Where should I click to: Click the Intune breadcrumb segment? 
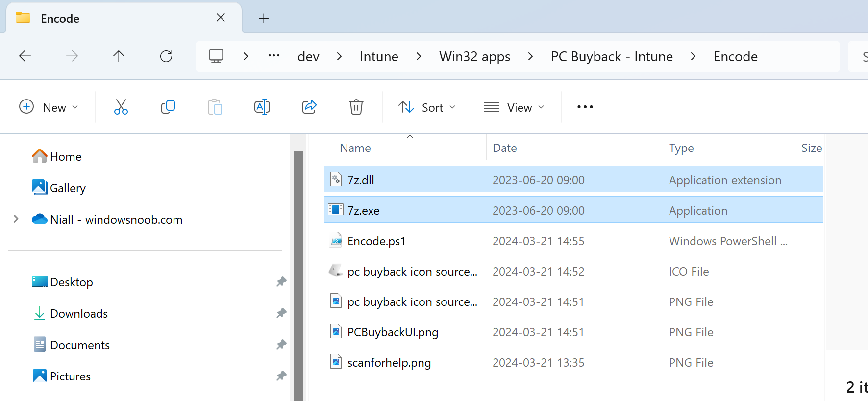click(x=379, y=57)
